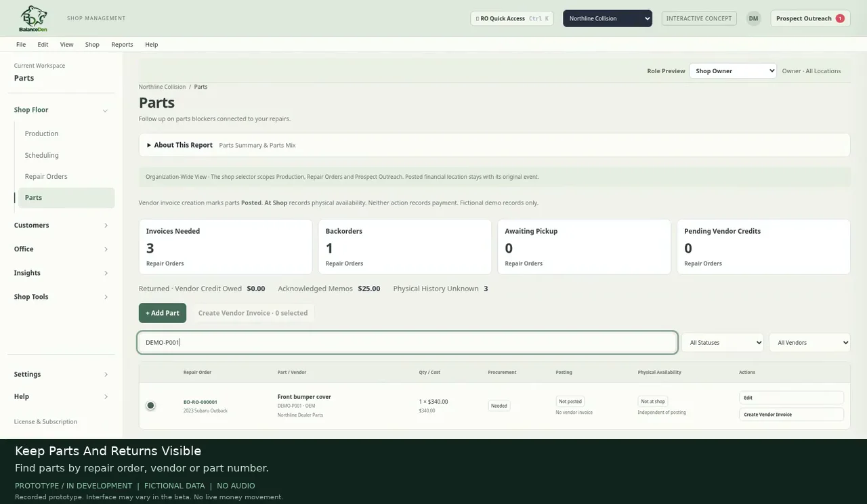This screenshot has width=867, height=504.
Task: Open Prospect Outreach button
Action: click(810, 18)
